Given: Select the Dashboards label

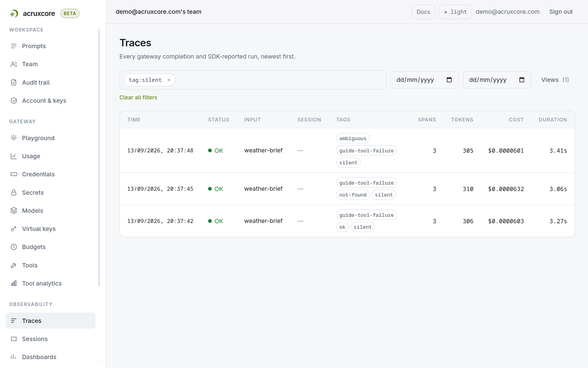Looking at the screenshot, I should point(39,357).
